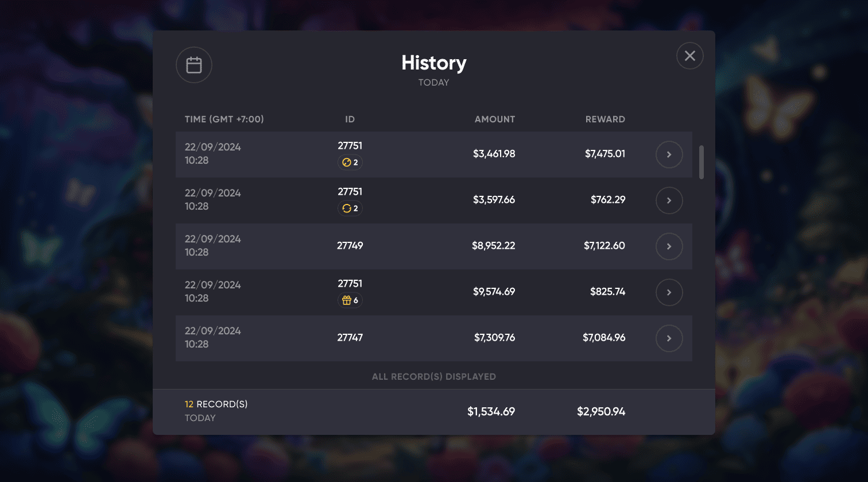
Task: Click the TIME (GMT +7:00) column header
Action: coord(224,119)
